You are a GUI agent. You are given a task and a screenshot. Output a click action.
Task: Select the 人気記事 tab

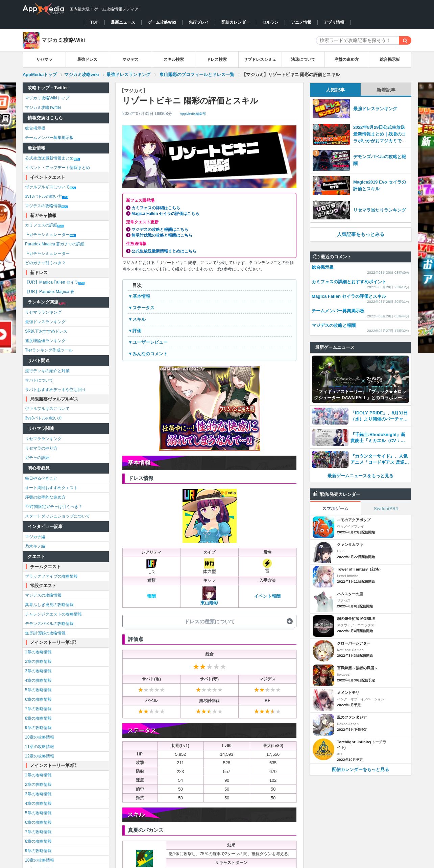335,90
